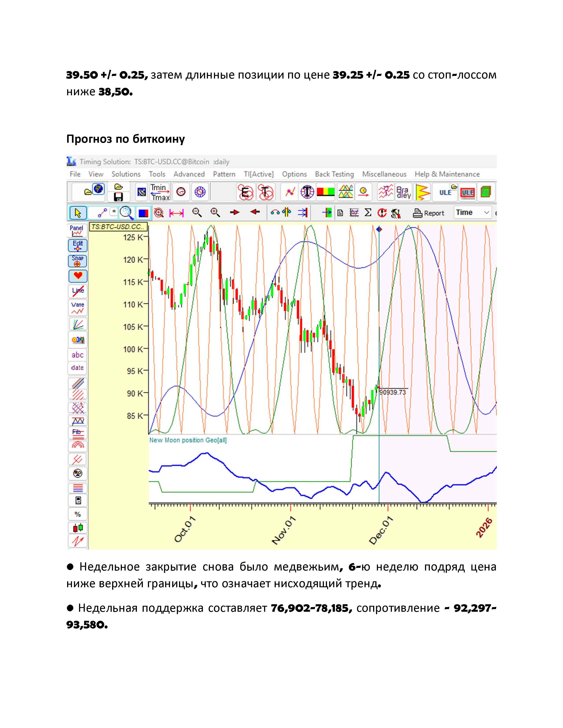Screen dimensions: 563x728
Task: Select the abc text annotation tool
Action: 77,355
